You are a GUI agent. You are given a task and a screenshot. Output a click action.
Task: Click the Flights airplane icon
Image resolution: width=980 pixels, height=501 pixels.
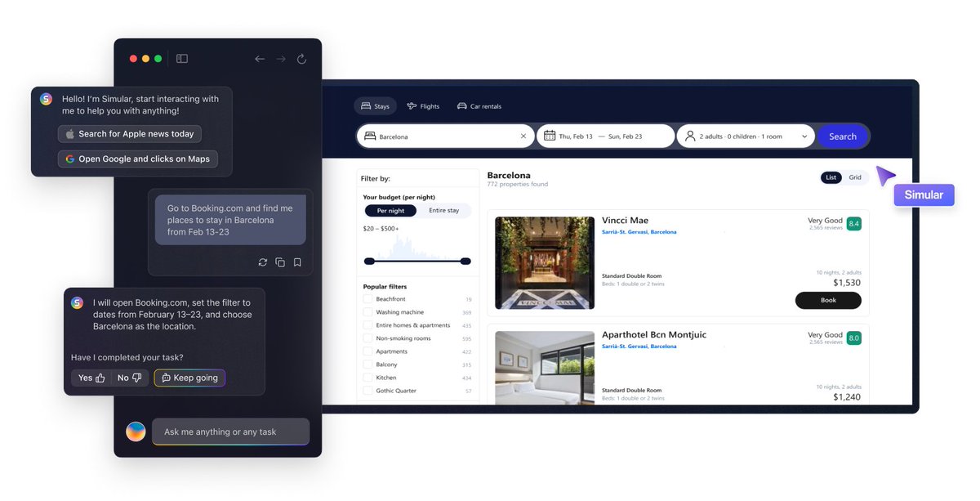(413, 105)
